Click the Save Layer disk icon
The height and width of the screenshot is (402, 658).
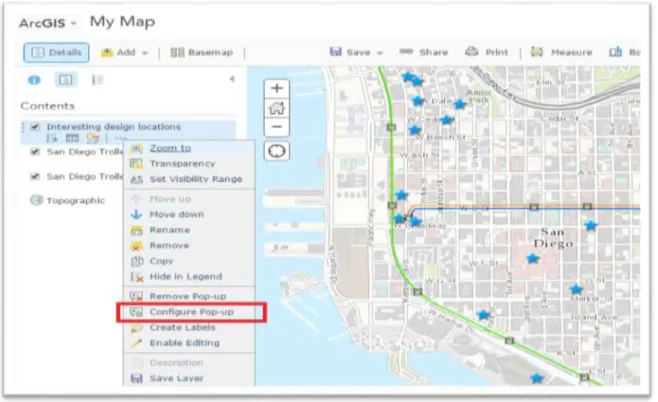(x=136, y=378)
